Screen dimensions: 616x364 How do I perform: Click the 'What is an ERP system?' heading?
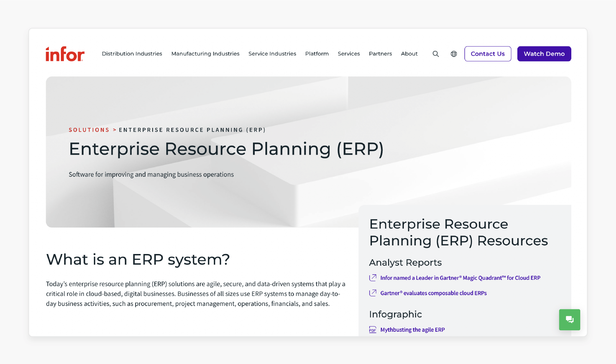pos(138,260)
